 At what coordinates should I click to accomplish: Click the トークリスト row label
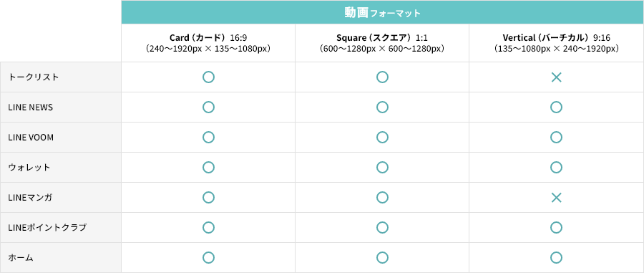[34, 77]
